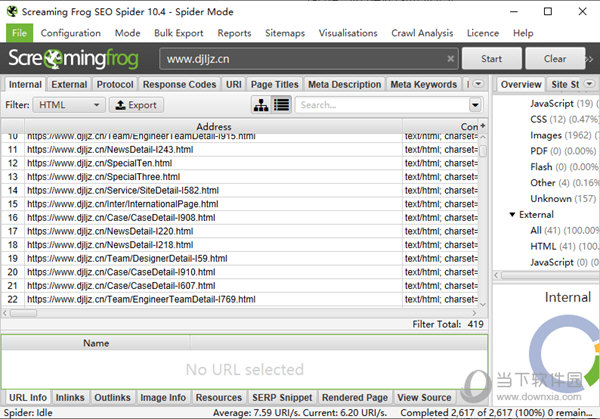Click the plus icon beside the Con column header
The image size is (600, 419).
coord(483,126)
